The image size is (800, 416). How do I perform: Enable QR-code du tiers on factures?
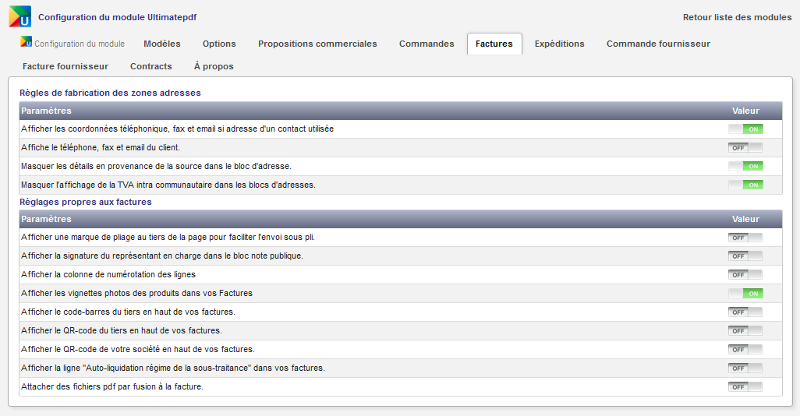pos(745,330)
